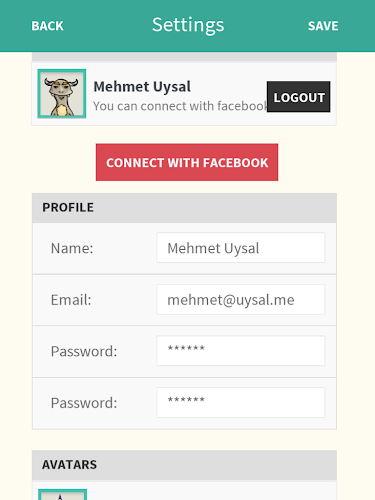Log out using the LOGOUT button
The width and height of the screenshot is (375, 500).
point(299,97)
